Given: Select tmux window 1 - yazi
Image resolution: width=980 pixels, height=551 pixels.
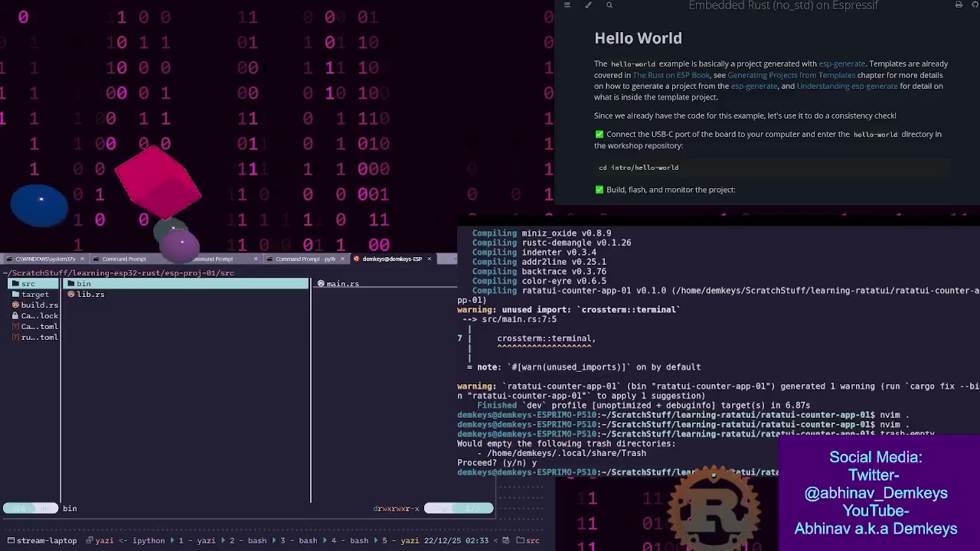Looking at the screenshot, I should click(x=198, y=541).
